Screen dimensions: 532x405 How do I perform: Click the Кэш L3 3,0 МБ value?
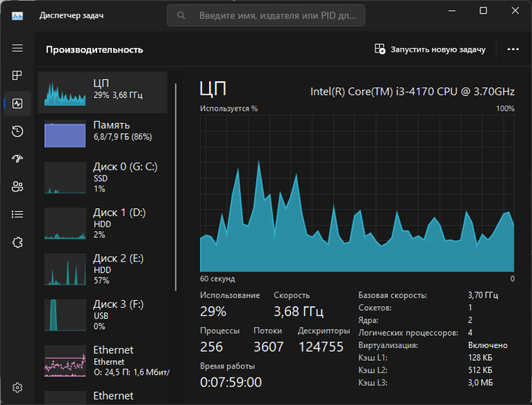tap(480, 383)
